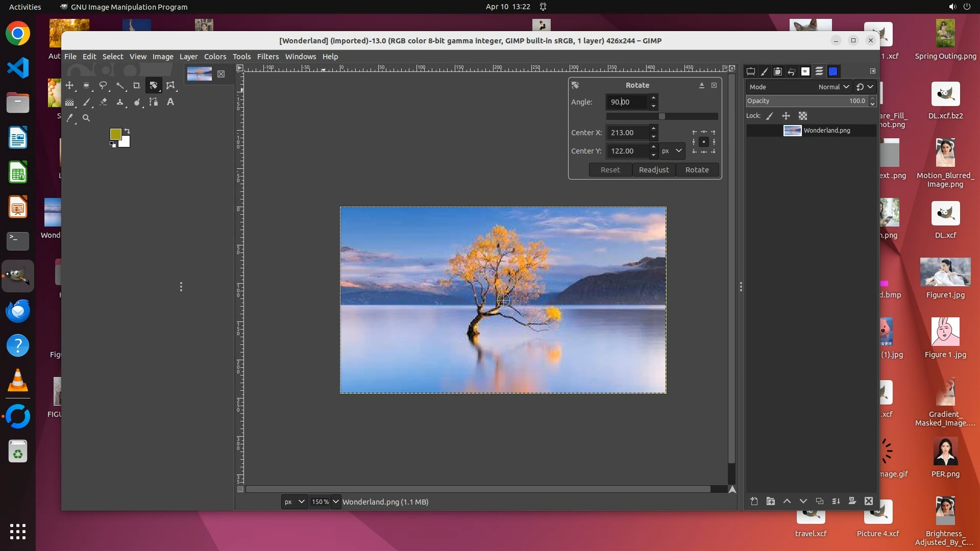The height and width of the screenshot is (551, 980).
Task: Toggle lock alpha channel checkerboard
Action: click(803, 116)
